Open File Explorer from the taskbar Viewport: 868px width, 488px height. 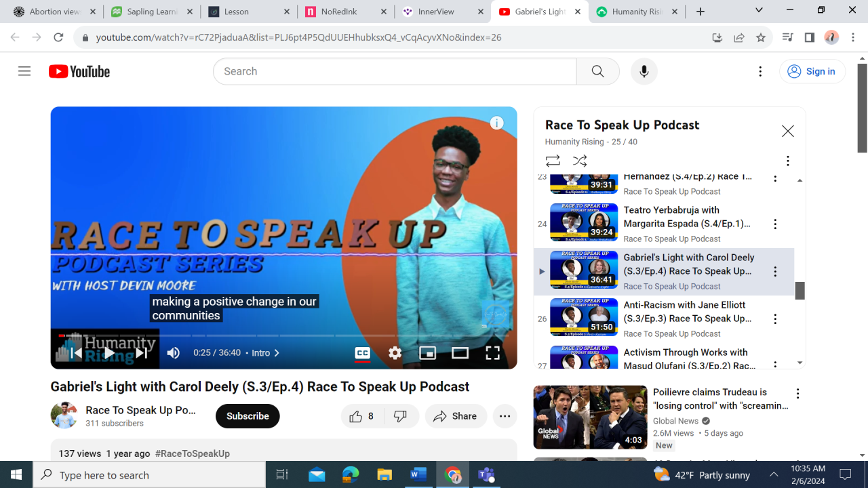click(384, 474)
